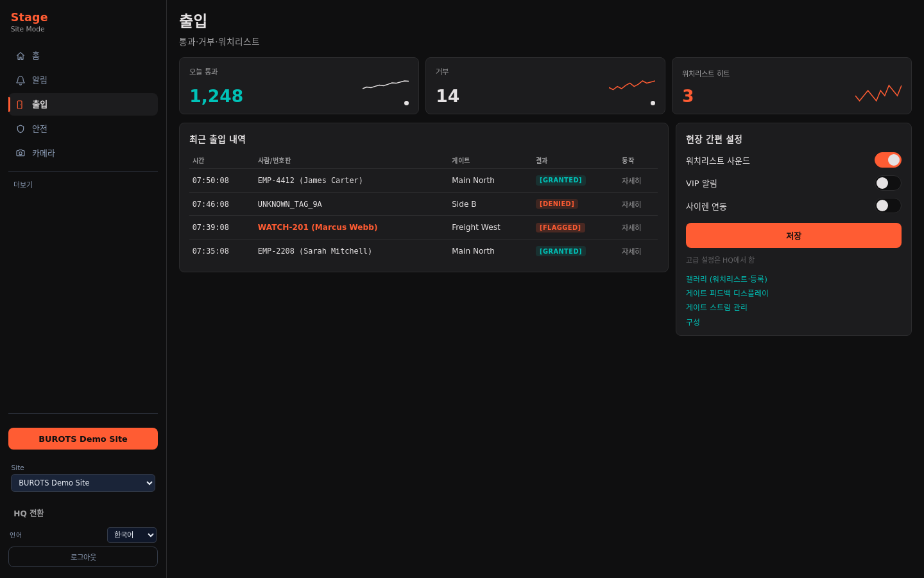Open 안전 menu item
The image size is (924, 578).
point(83,129)
